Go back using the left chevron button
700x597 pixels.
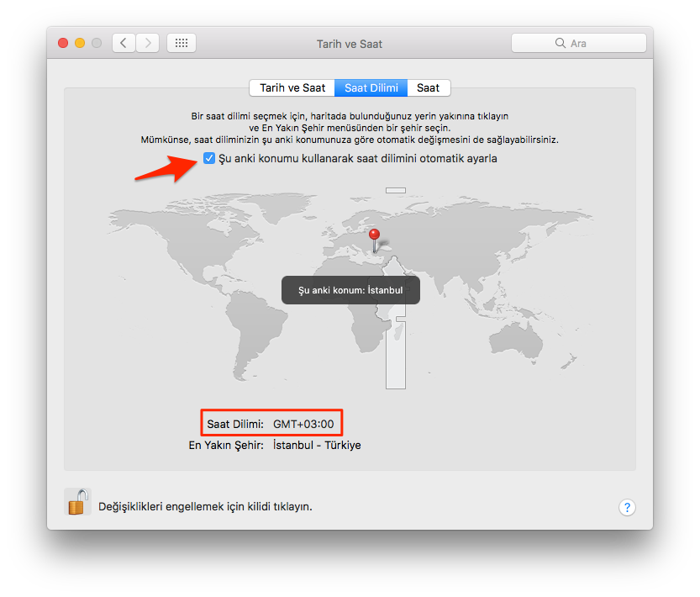click(x=124, y=43)
